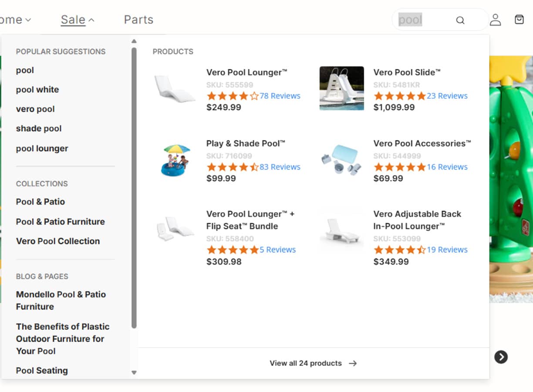Image resolution: width=533 pixels, height=392 pixels.
Task: Open the Parts menu item
Action: (x=138, y=20)
